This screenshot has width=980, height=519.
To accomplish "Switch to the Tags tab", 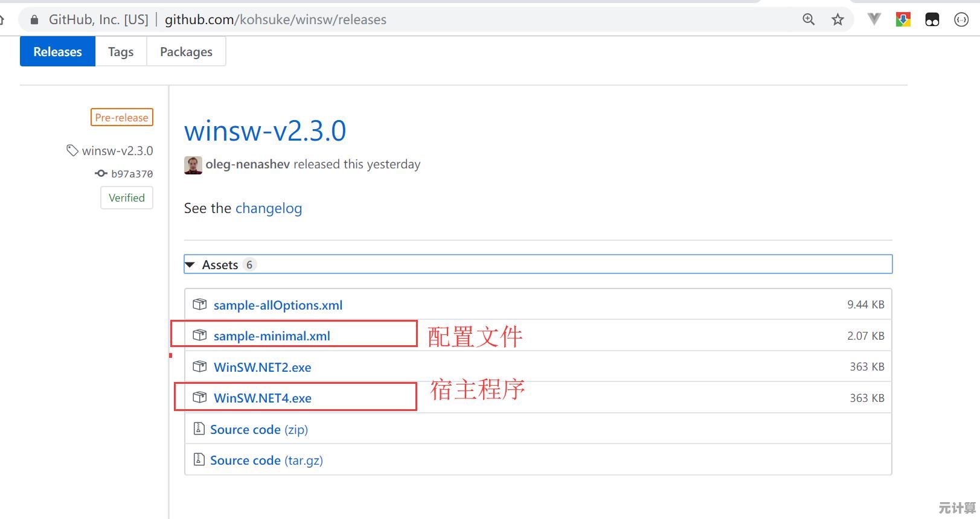I will [121, 52].
